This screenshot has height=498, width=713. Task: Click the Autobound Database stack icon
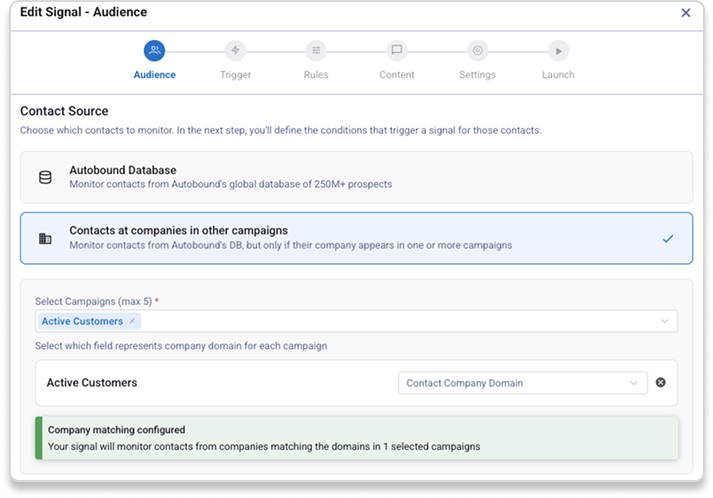pos(45,177)
